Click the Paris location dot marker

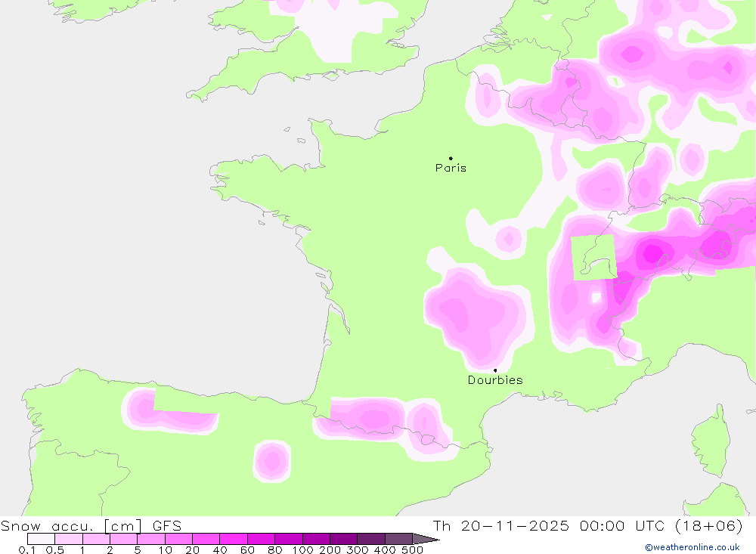(451, 158)
